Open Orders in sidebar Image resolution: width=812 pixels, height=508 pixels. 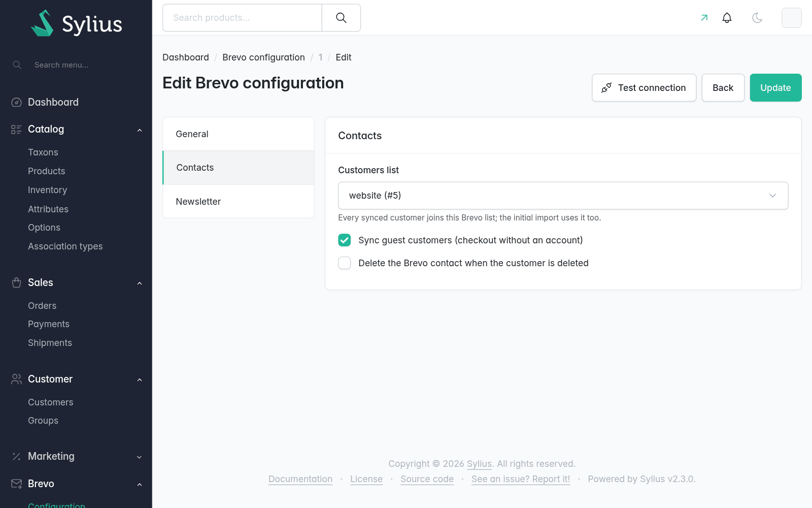click(42, 306)
